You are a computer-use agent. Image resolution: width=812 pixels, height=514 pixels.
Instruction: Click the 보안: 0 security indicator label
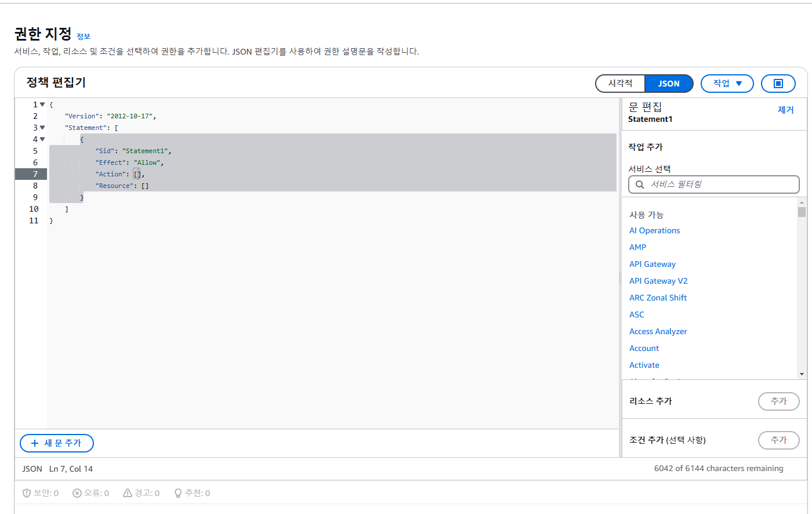click(x=46, y=493)
